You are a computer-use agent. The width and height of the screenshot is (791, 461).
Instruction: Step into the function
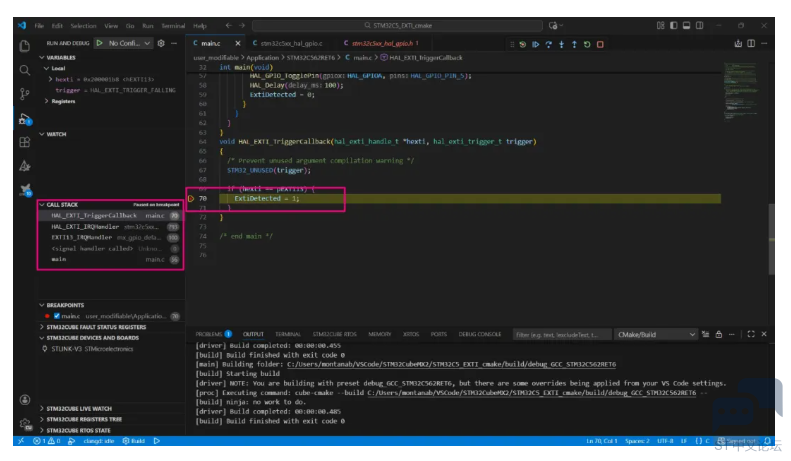pos(561,44)
